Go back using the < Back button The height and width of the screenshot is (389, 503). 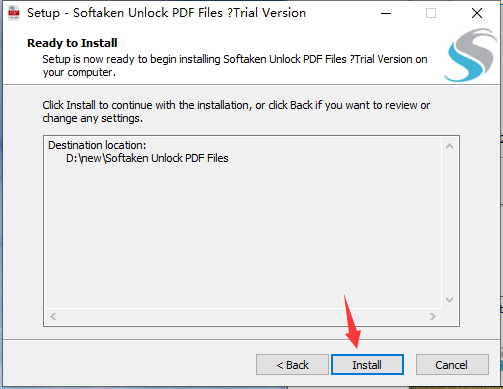tap(292, 365)
